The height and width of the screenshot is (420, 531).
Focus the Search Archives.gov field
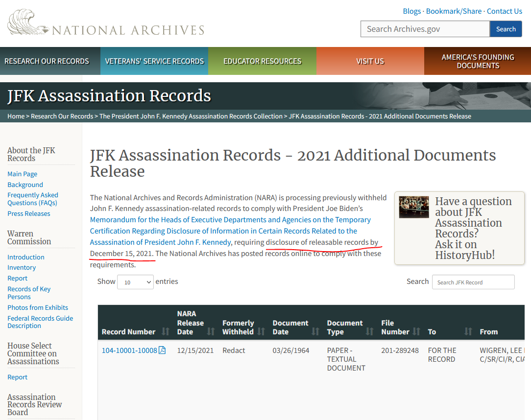coord(425,29)
